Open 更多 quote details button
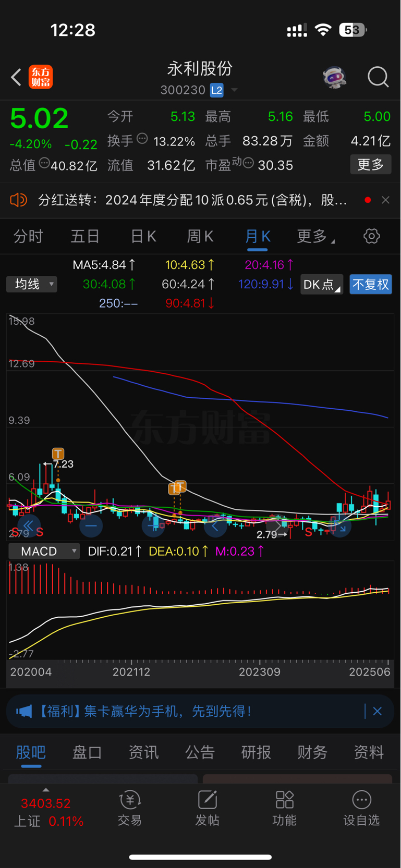 [371, 165]
